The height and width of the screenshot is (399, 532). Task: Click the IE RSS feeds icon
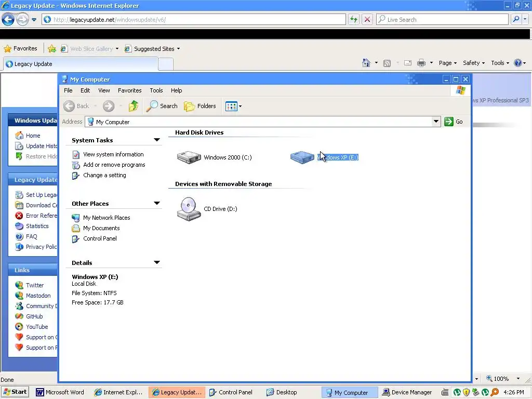point(387,63)
